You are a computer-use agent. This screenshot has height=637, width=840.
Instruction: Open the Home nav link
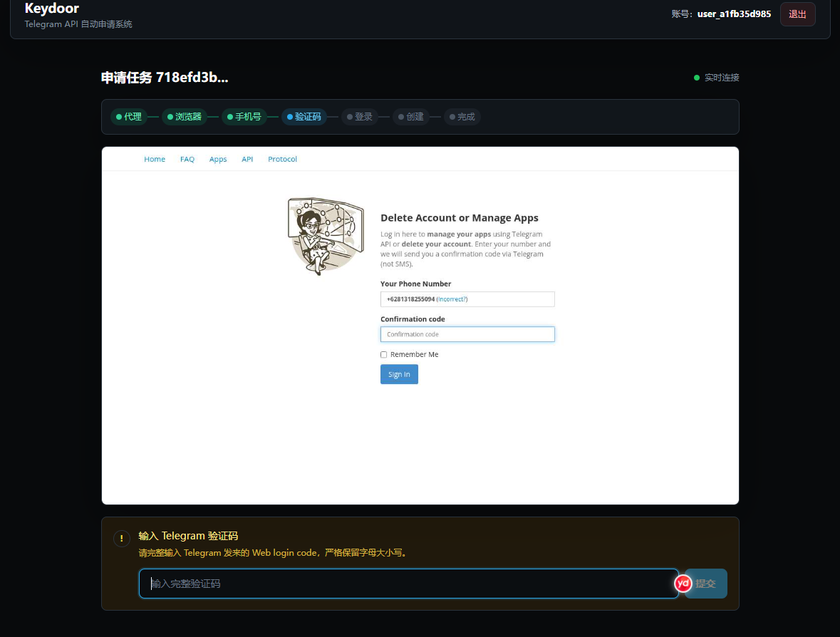pos(155,159)
